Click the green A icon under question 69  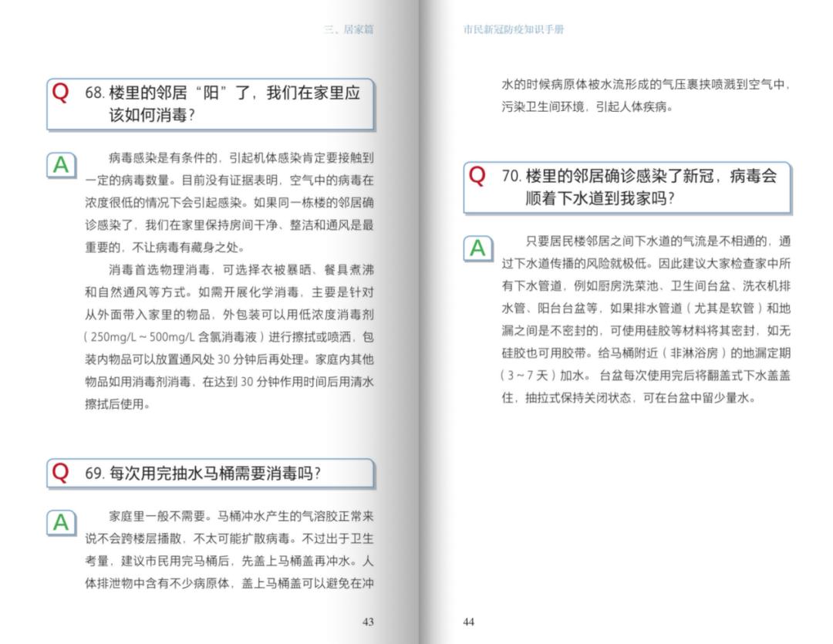click(x=60, y=523)
